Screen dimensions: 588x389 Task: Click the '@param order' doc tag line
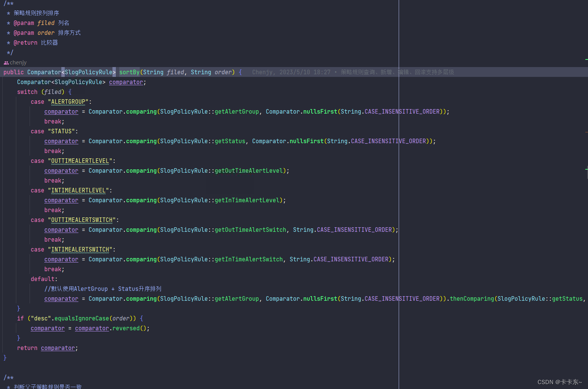[47, 33]
